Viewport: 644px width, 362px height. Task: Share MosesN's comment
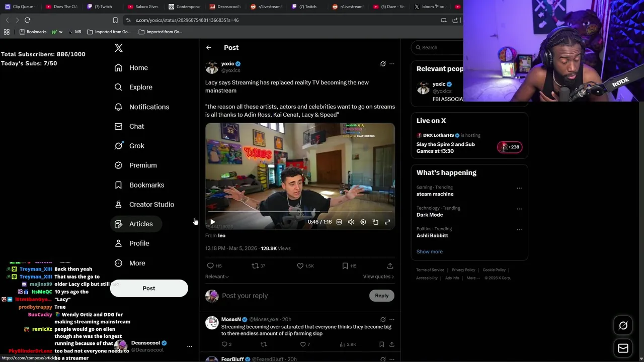click(x=391, y=344)
